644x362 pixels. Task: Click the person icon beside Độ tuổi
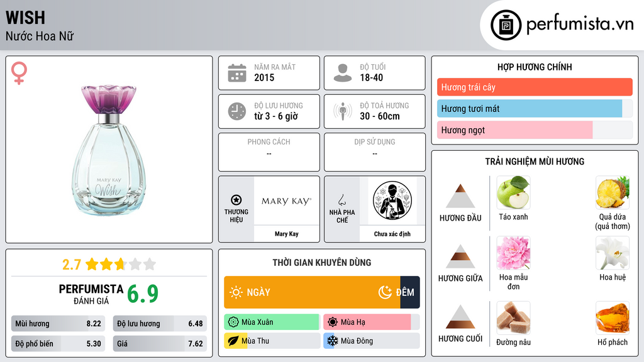point(343,73)
